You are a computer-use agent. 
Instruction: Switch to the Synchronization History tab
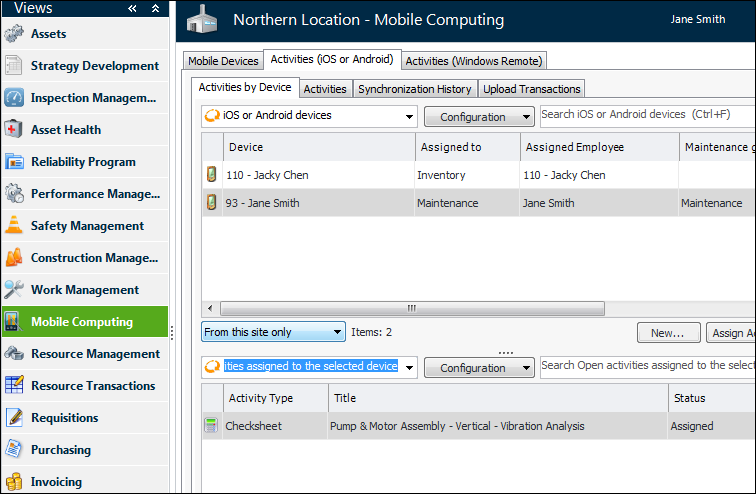(415, 89)
